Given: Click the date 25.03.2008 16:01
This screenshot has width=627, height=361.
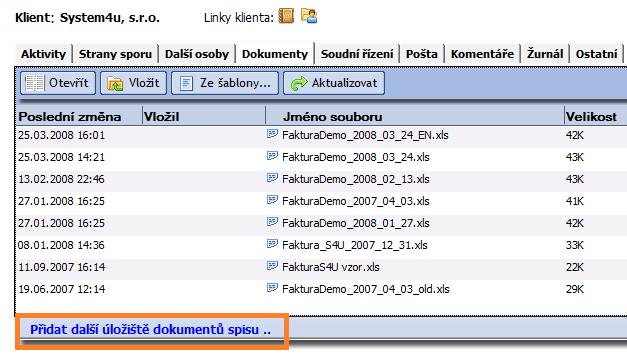Looking at the screenshot, I should pos(61,135).
